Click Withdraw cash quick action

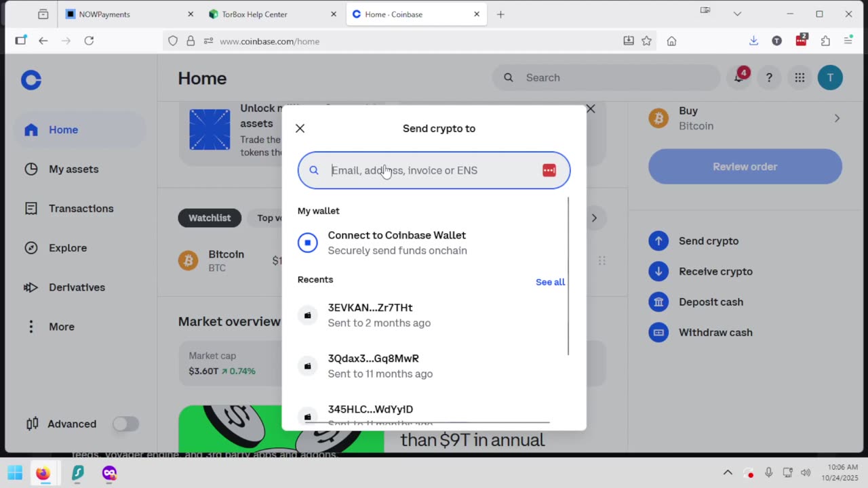(x=701, y=332)
